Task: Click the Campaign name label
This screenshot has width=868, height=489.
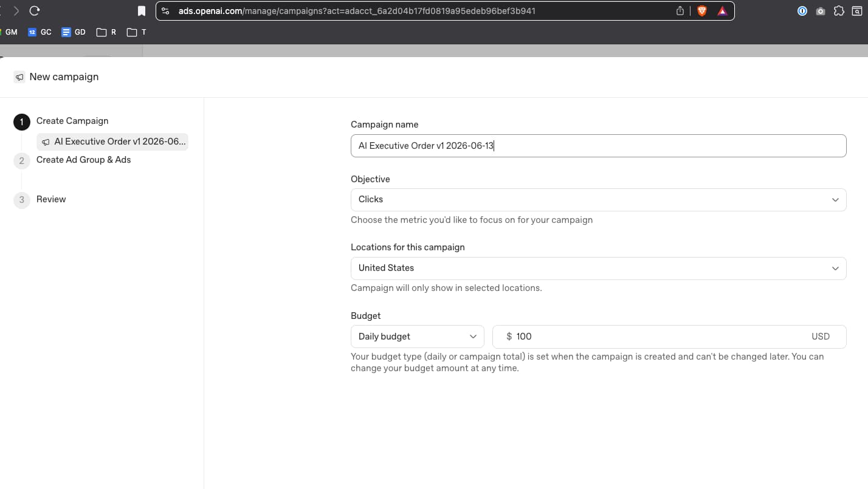Action: pos(385,125)
